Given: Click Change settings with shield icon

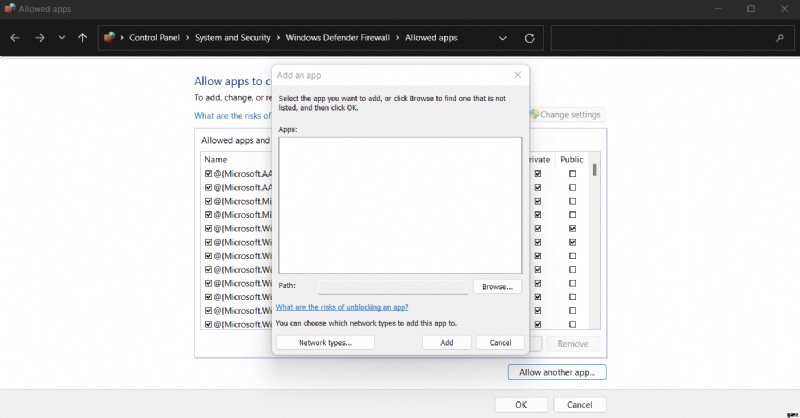Looking at the screenshot, I should (566, 115).
